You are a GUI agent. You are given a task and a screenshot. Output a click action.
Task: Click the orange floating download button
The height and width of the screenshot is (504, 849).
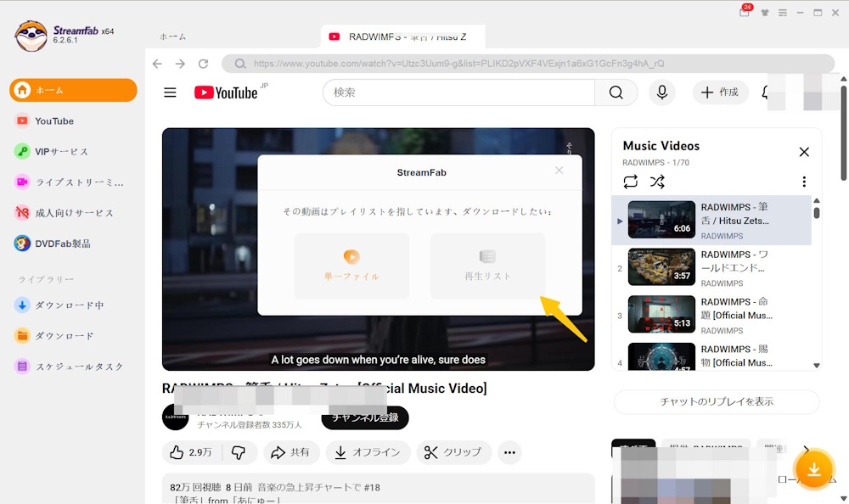coord(813,469)
